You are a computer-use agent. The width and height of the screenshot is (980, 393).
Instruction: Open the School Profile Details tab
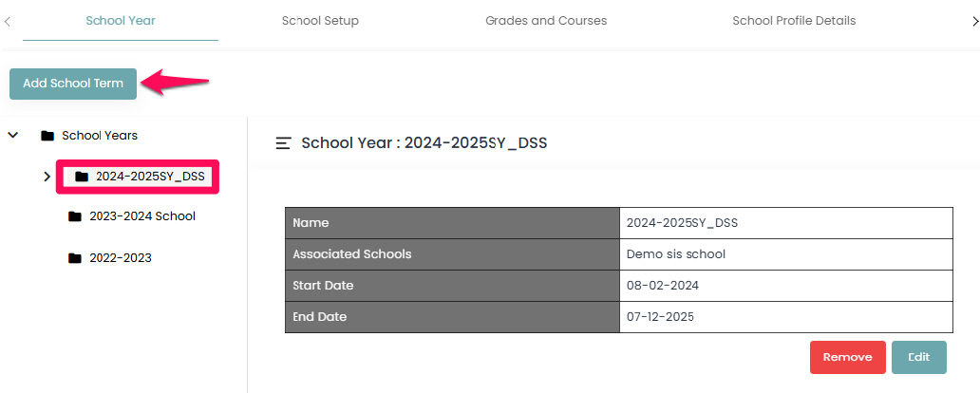pyautogui.click(x=794, y=21)
